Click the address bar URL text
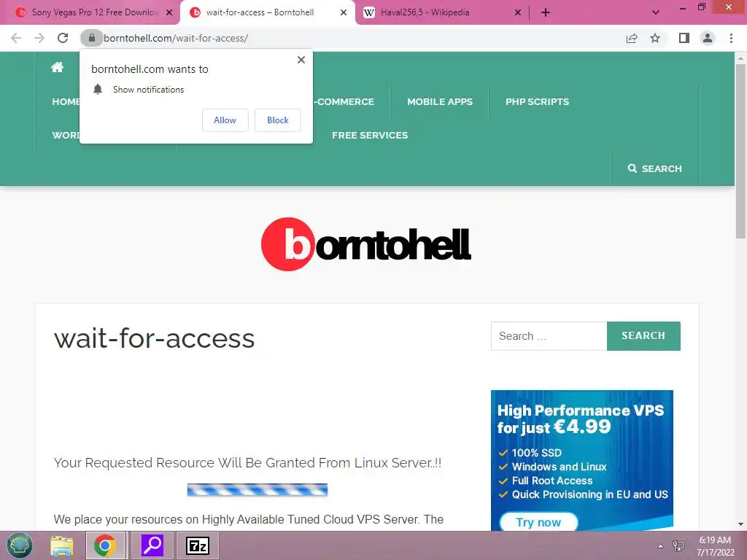Screen dimensions: 747x560 point(176,38)
